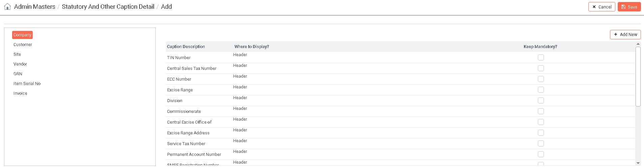Click the home icon in breadcrumb
Screen dimensions: 644x168
coord(7,7)
